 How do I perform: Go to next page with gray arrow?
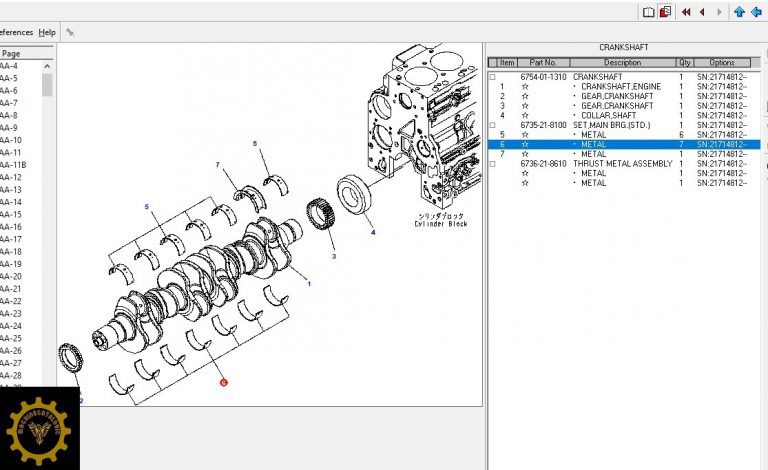click(x=719, y=12)
